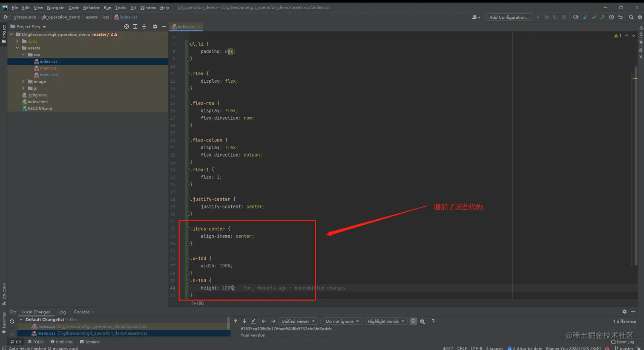Image resolution: width=644 pixels, height=350 pixels.
Task: Switch to the Log tab in Git panel
Action: (x=62, y=312)
